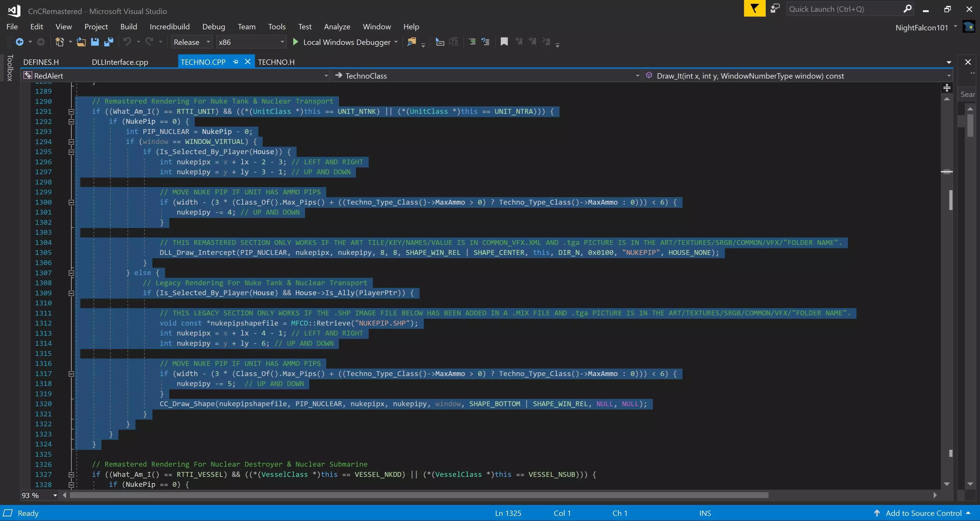Click the feedback icon beside Quick Launch
This screenshot has height=521, width=980.
pos(775,9)
